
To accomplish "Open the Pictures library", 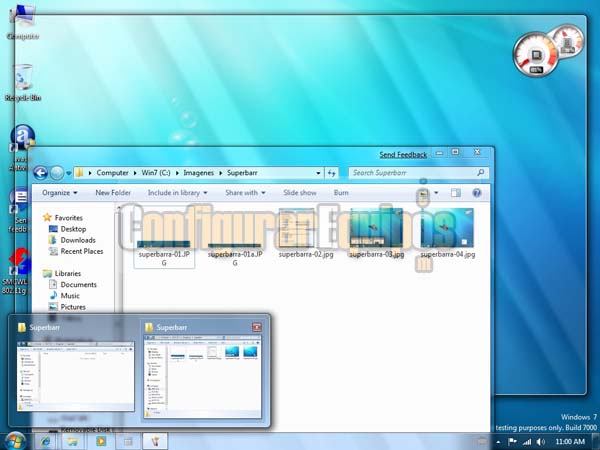I will click(x=67, y=307).
